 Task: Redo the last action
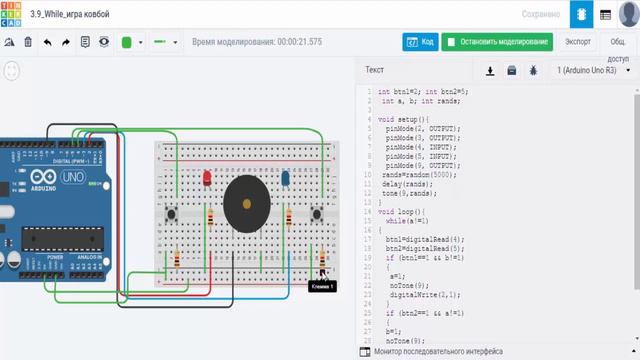click(66, 42)
